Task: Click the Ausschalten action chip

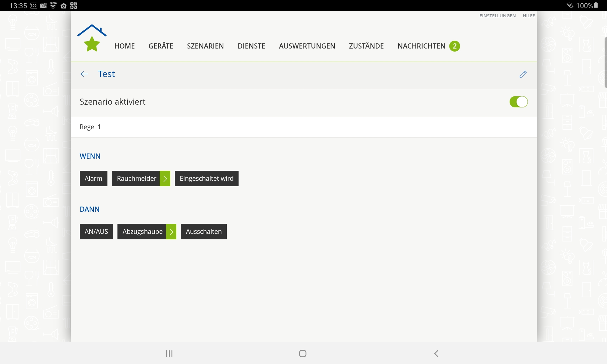Action: coord(204,232)
